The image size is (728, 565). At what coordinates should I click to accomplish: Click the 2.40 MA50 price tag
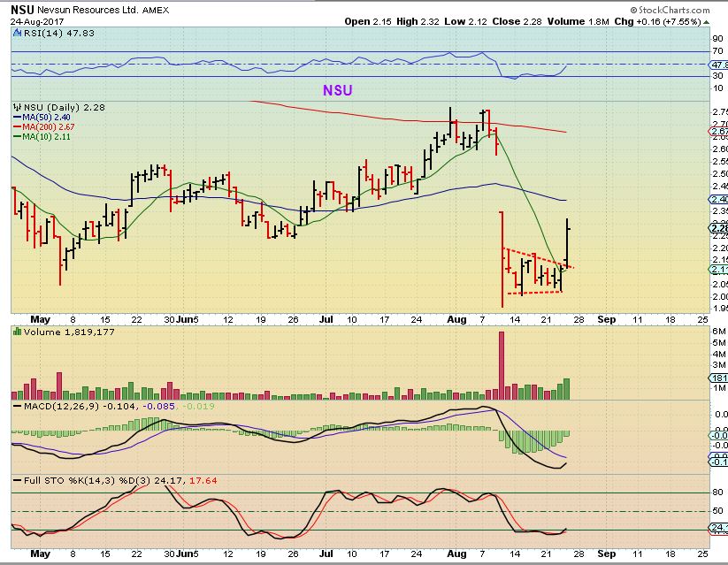[x=719, y=199]
